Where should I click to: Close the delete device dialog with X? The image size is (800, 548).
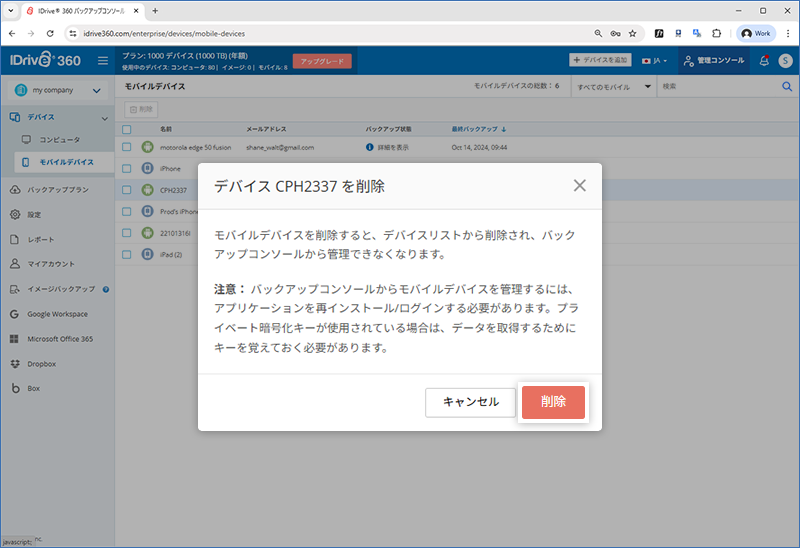pos(579,186)
